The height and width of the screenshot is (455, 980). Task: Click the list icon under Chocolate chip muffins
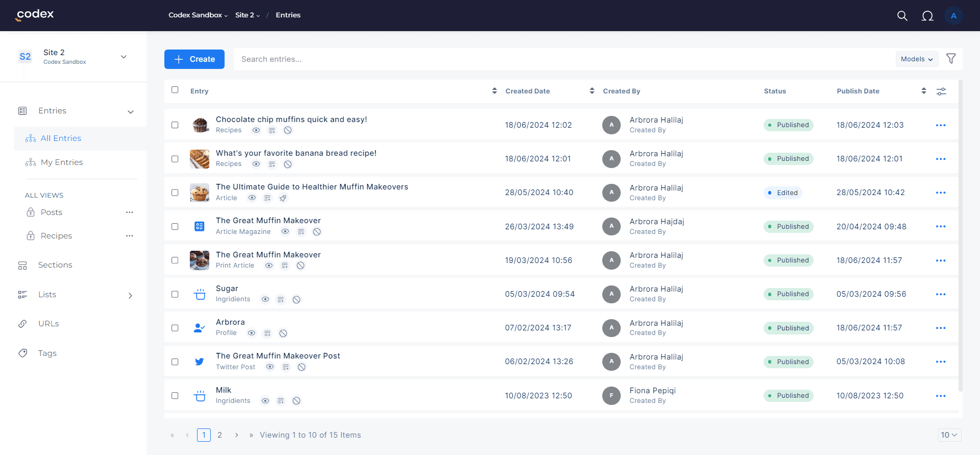[272, 130]
